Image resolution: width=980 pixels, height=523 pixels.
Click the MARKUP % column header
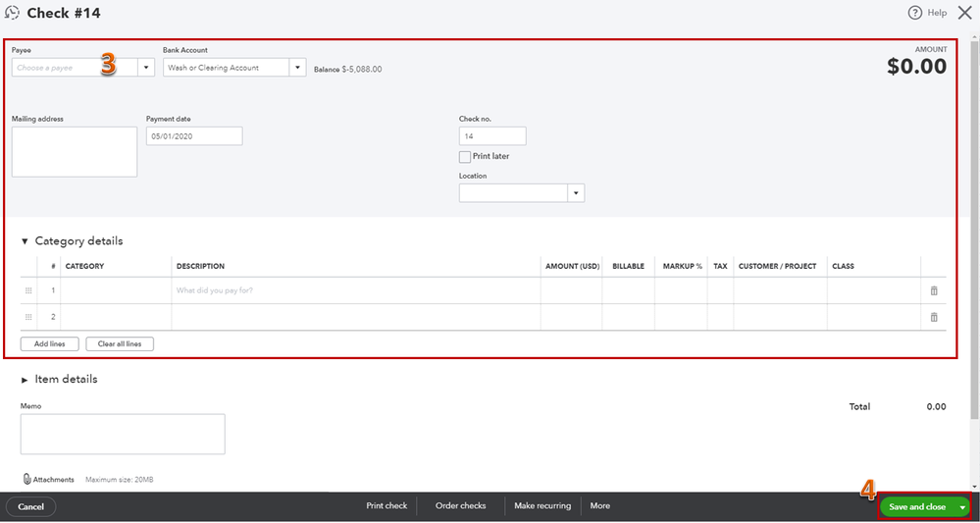(x=683, y=266)
